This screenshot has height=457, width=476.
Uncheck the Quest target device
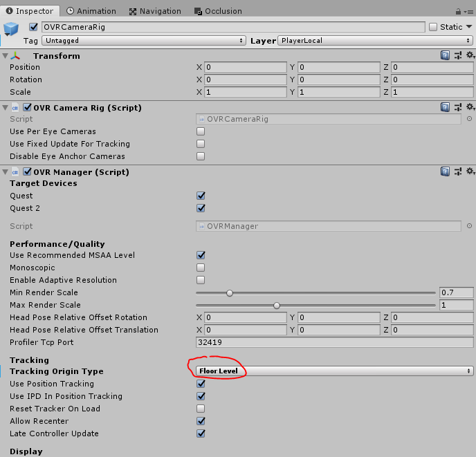pos(201,196)
